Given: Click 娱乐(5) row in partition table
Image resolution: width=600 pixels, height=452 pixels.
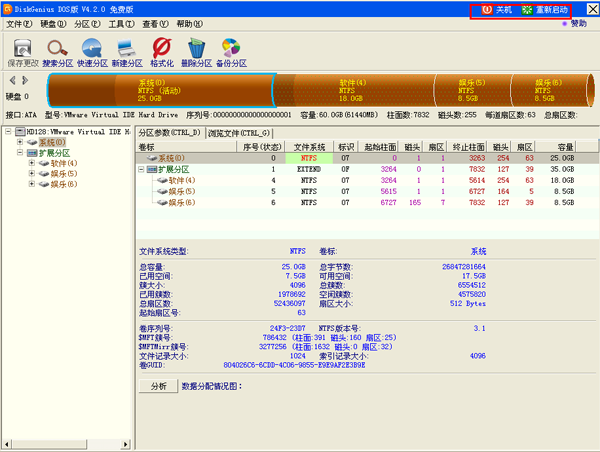Looking at the screenshot, I should (367, 191).
